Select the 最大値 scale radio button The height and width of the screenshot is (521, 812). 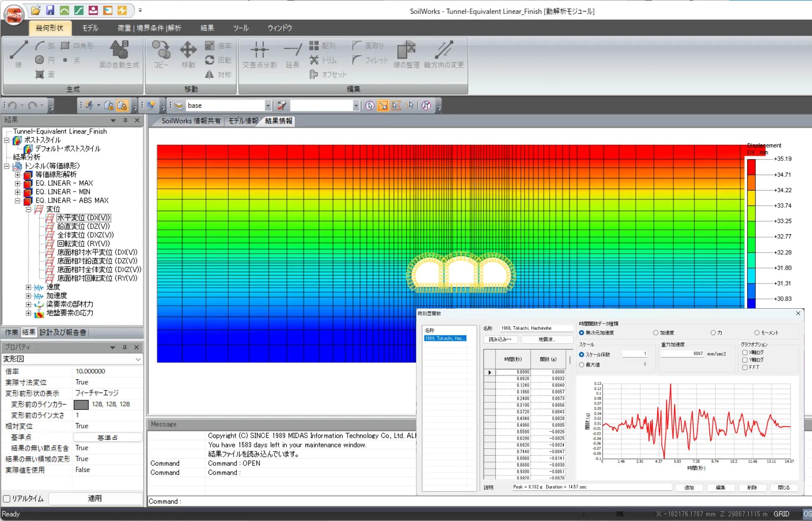pyautogui.click(x=581, y=365)
